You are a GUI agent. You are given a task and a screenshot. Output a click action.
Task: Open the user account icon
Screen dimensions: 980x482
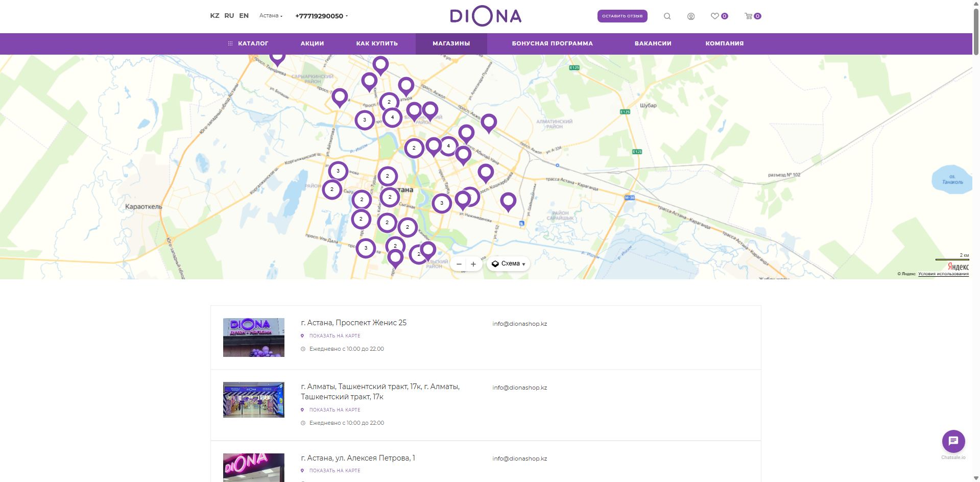(691, 16)
